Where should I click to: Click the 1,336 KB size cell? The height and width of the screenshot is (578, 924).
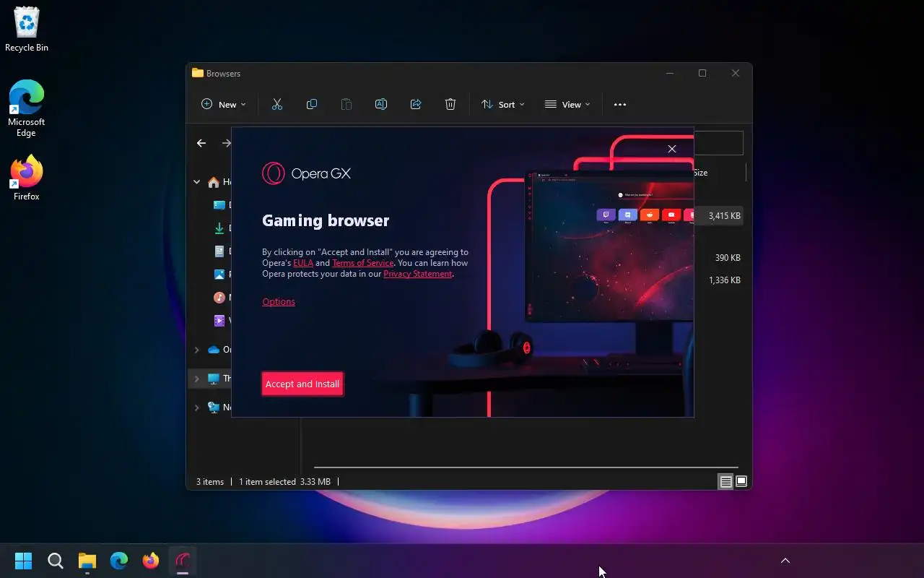click(x=724, y=280)
